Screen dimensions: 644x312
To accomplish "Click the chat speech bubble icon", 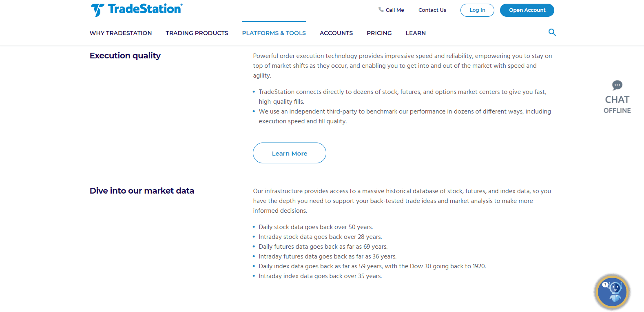I will (617, 85).
